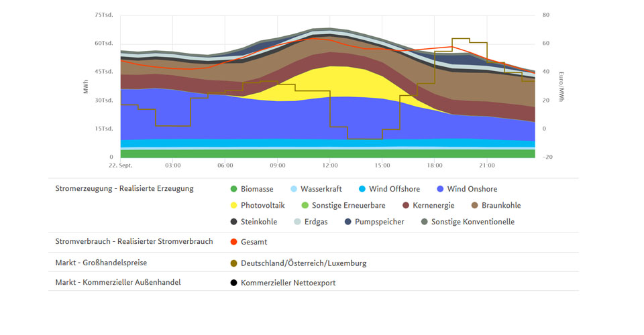Click the Deutschland/Österreich/Luxemburg legend label
The height and width of the screenshot is (335, 644).
[x=303, y=263]
